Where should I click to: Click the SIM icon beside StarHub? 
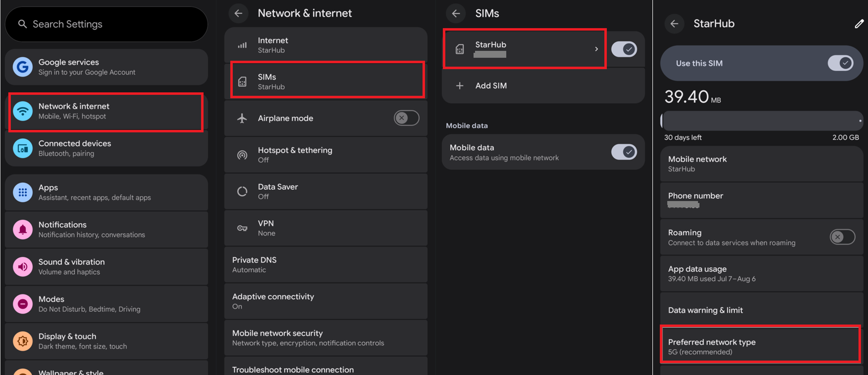[460, 49]
